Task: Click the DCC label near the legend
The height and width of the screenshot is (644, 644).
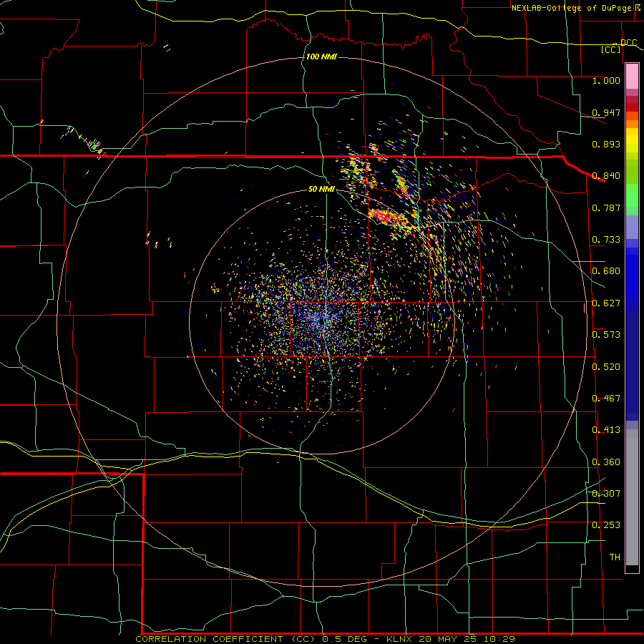Action: click(628, 43)
